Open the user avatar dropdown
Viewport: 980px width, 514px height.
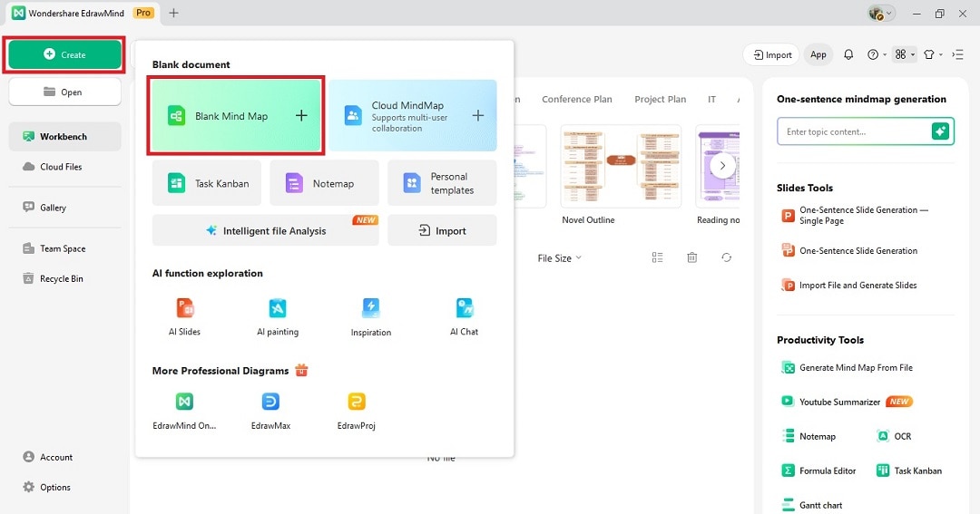click(x=881, y=13)
